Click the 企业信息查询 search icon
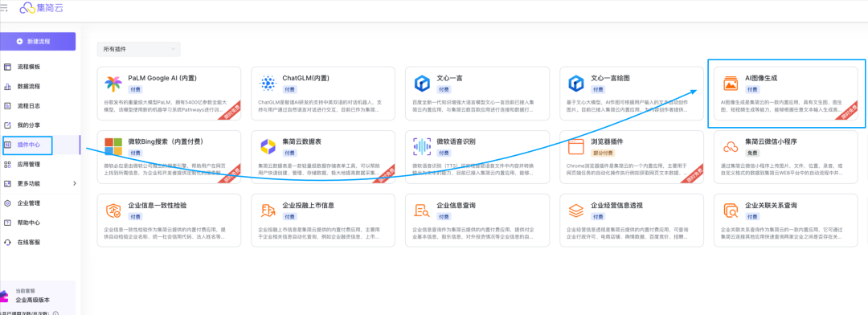The image size is (868, 315). [x=423, y=211]
